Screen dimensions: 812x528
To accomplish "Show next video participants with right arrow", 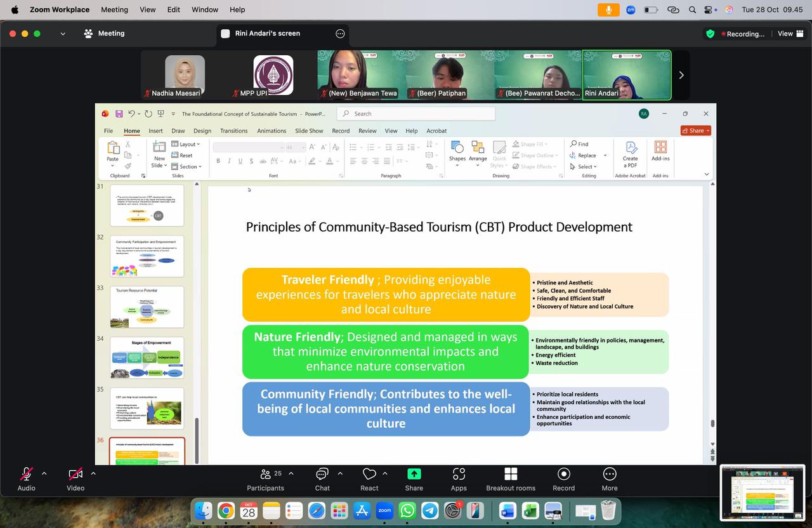I will (681, 75).
